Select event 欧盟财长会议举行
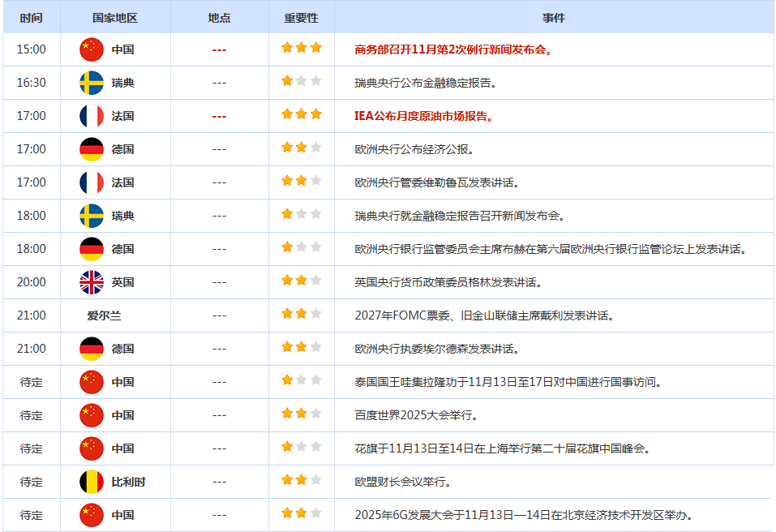Screen dimensions: 776x532 pyautogui.click(x=403, y=482)
